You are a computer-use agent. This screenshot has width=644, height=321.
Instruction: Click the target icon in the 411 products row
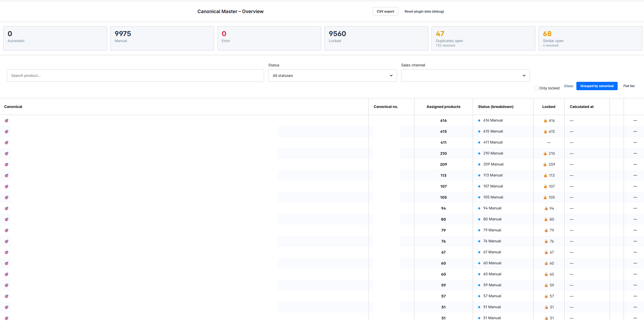(7, 142)
